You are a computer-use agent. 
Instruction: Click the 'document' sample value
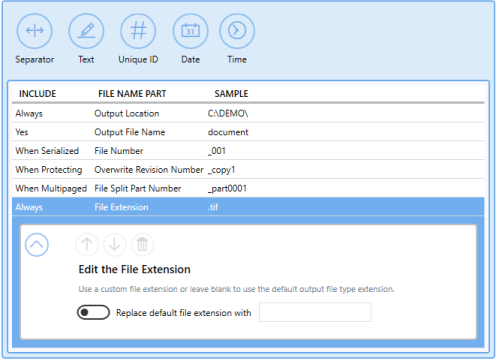pos(228,132)
